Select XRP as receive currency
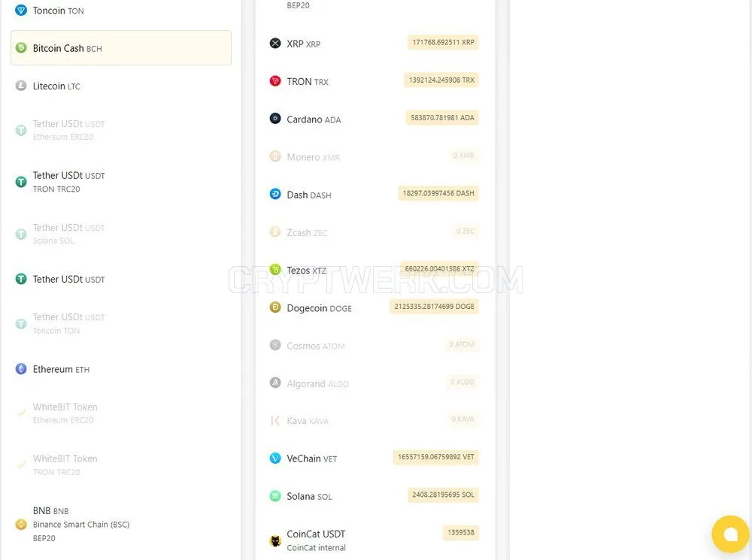The image size is (752, 560). coord(374,43)
